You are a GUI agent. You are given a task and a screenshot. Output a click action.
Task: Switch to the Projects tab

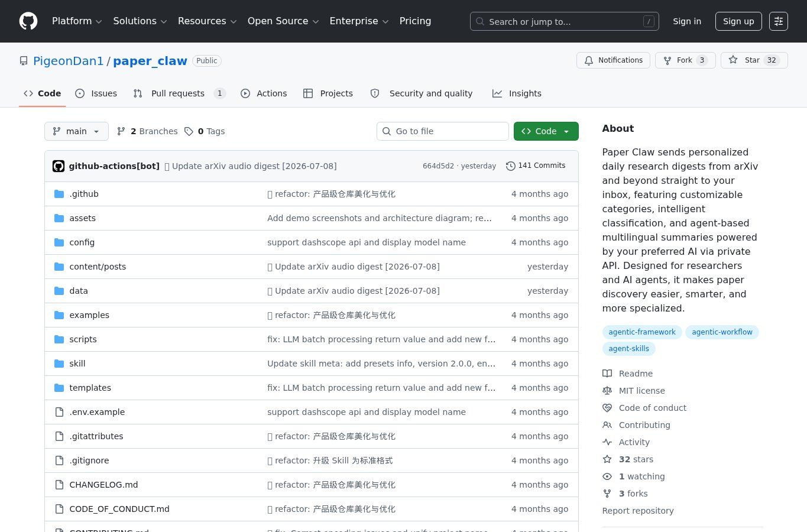tap(328, 93)
